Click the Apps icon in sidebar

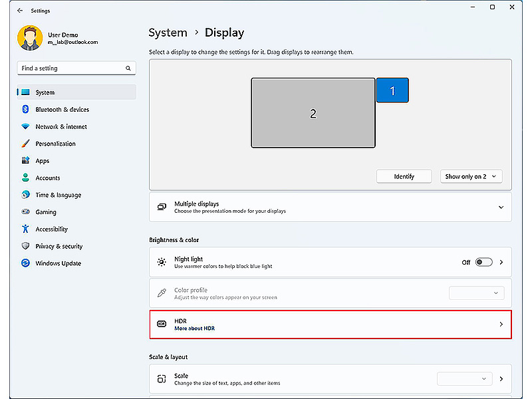pos(25,160)
